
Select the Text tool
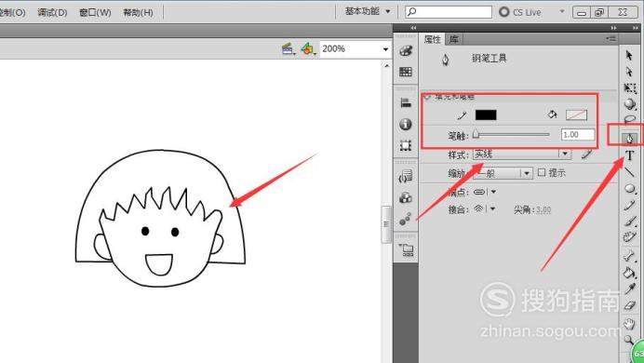pyautogui.click(x=629, y=155)
